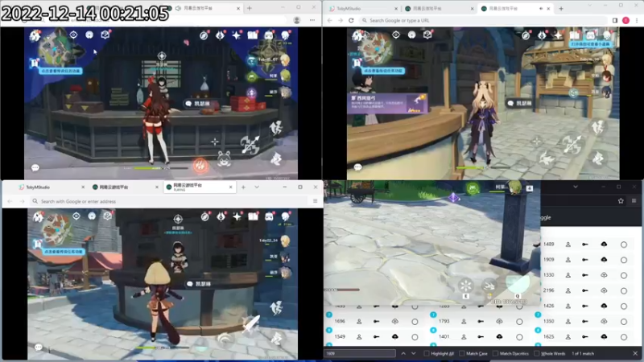This screenshot has width=644, height=362.
Task: Focus the Search with Google or enter address field
Action: pyautogui.click(x=169, y=201)
